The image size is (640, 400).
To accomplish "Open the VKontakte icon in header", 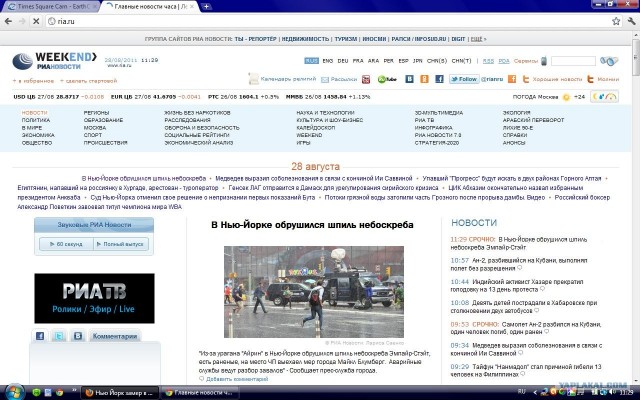I will pos(409,79).
